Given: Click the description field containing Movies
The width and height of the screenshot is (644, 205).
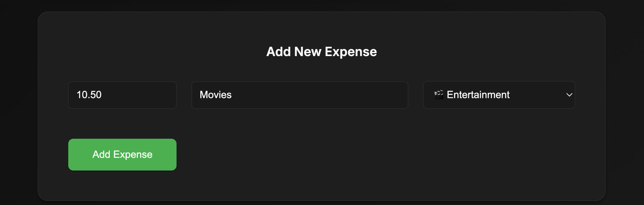Looking at the screenshot, I should (x=299, y=95).
